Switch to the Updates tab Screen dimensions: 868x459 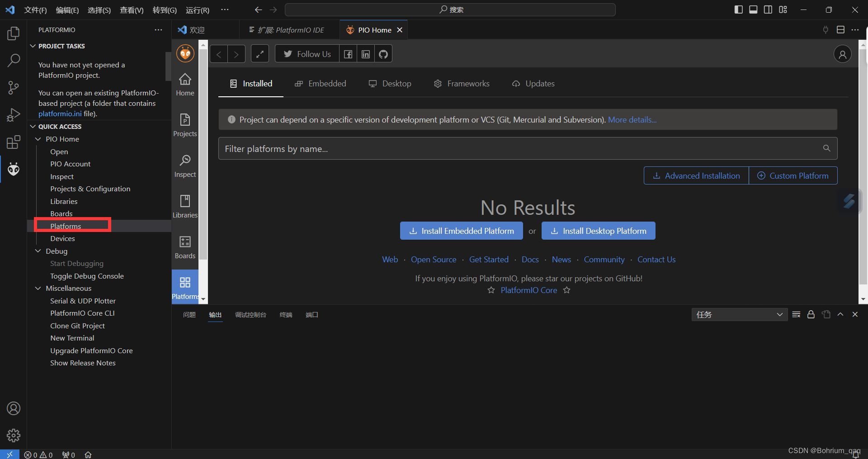(533, 84)
